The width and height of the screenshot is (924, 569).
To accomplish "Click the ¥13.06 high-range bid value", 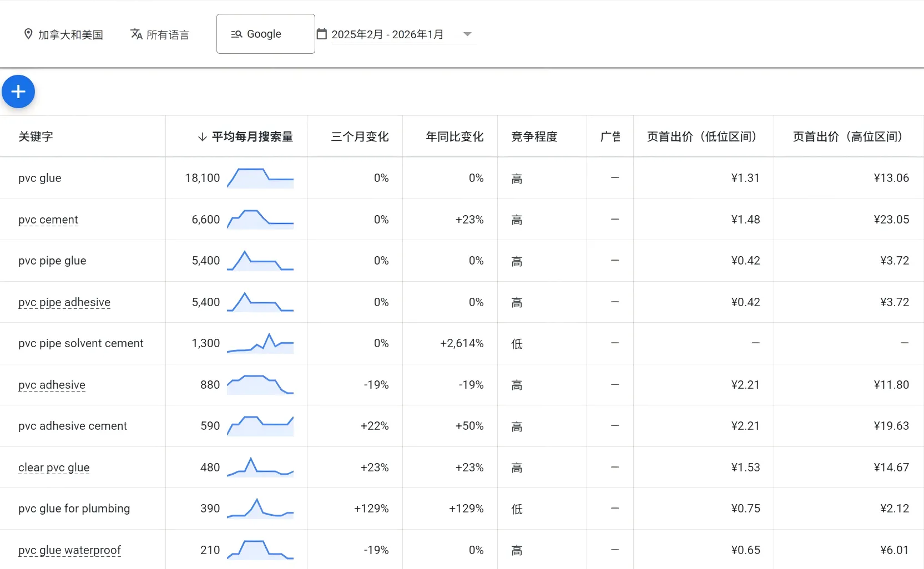I will point(891,178).
